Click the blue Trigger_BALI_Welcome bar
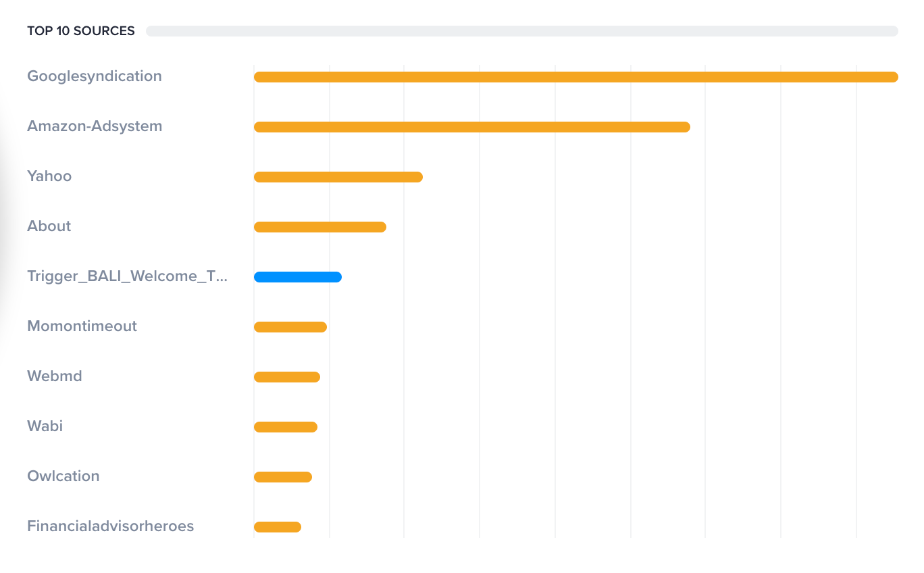This screenshot has height=573, width=924. pos(297,277)
